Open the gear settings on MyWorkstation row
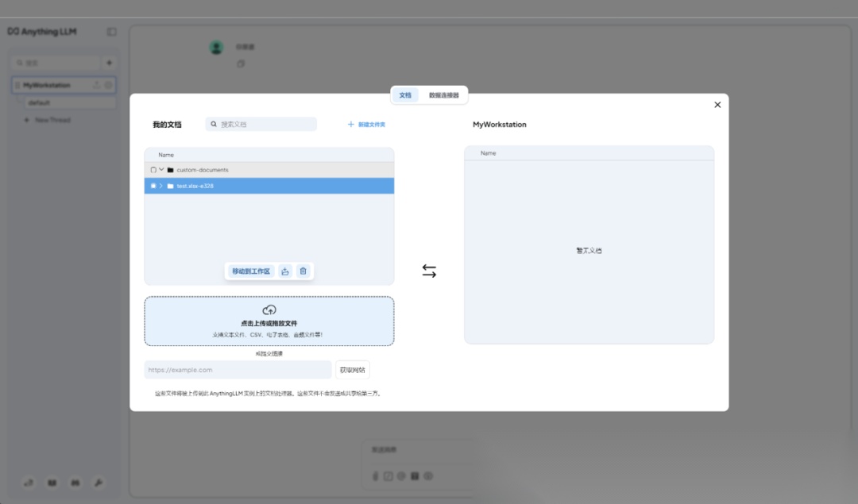The image size is (858, 504). click(x=108, y=85)
